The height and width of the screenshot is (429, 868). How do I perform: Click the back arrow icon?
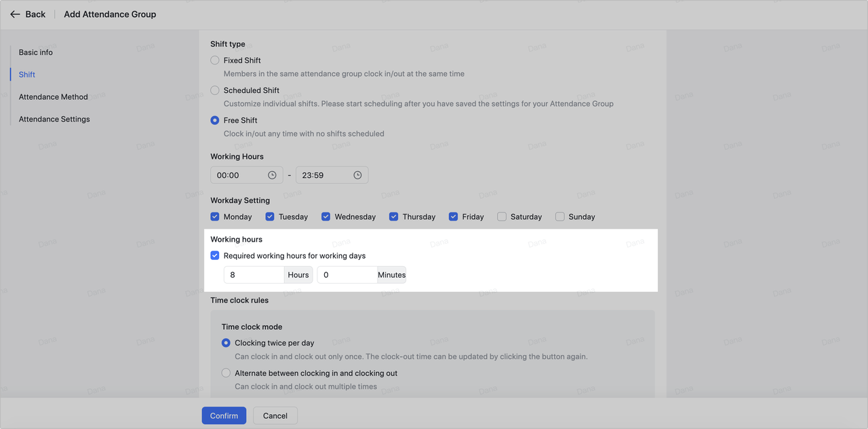pyautogui.click(x=15, y=14)
